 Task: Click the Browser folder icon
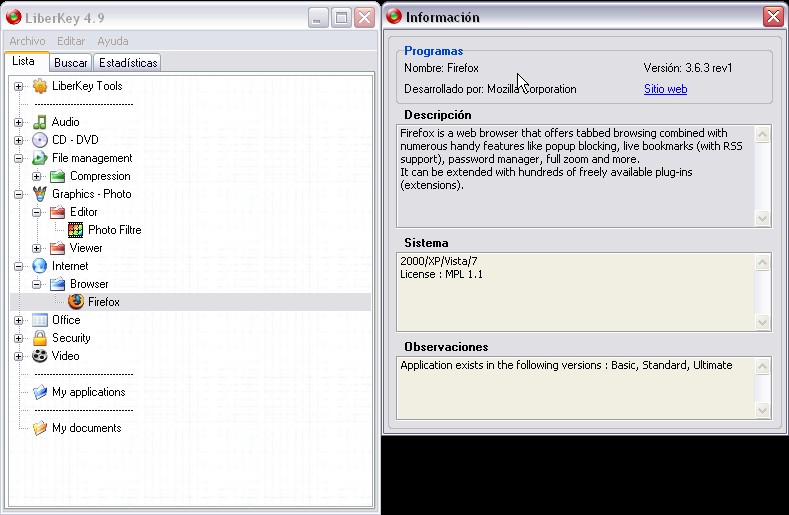[x=57, y=284]
